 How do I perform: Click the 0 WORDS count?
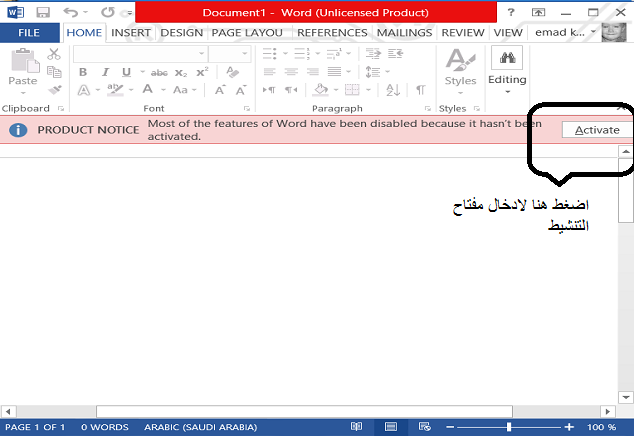tap(104, 427)
